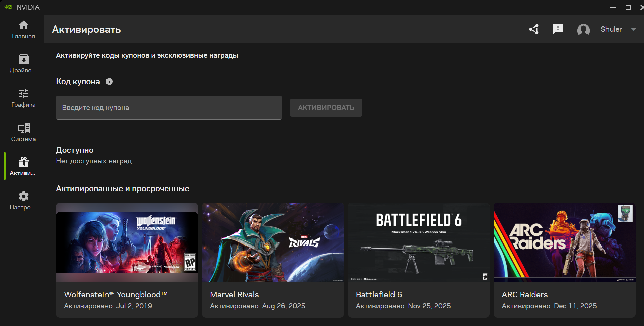Select the Активировать gift icon
The image size is (644, 326).
pyautogui.click(x=23, y=162)
